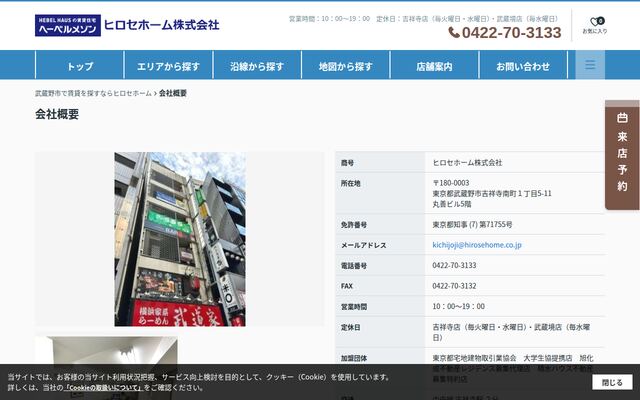This screenshot has width=640, height=400.
Task: Click the favorites heart icon
Action: pos(595,22)
